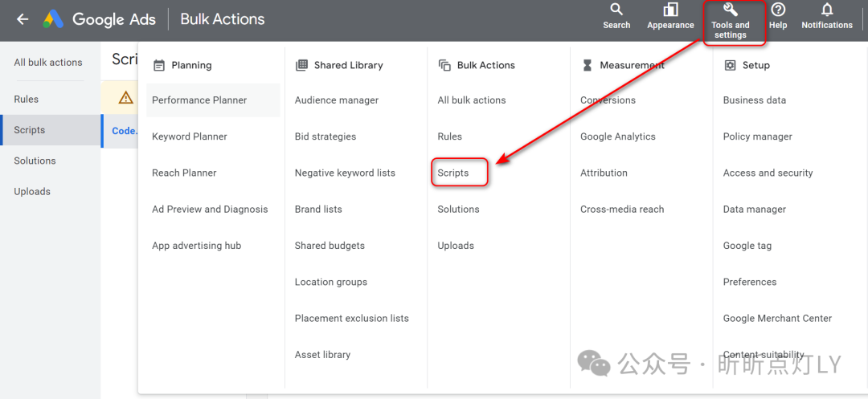The image size is (868, 399).
Task: Go to Uploads in left sidebar
Action: point(32,192)
